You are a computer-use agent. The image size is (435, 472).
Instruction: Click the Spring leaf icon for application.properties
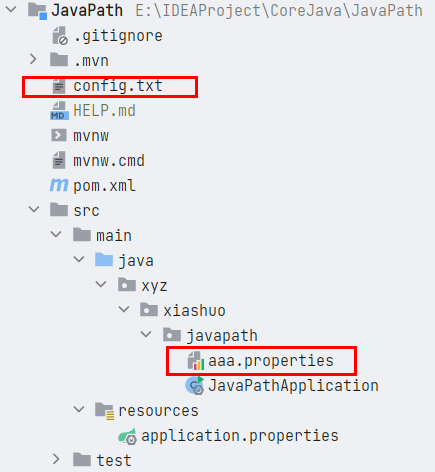(127, 436)
